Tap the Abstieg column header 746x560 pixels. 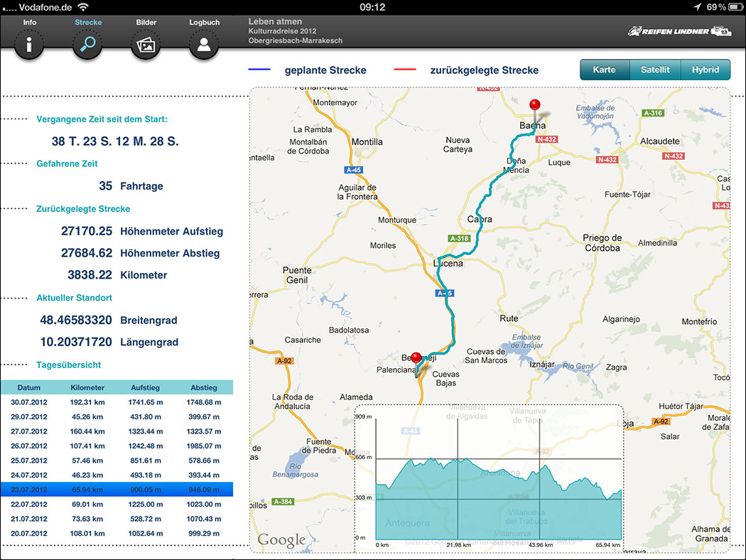click(204, 387)
